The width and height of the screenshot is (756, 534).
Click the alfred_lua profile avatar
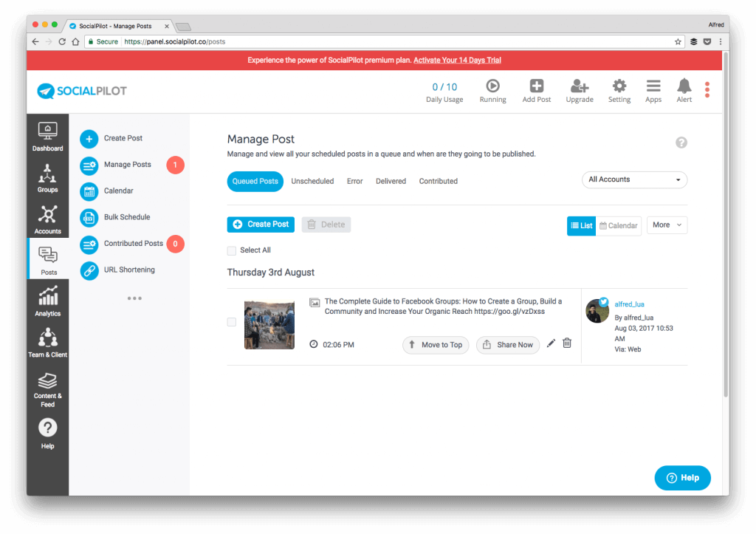tap(597, 311)
